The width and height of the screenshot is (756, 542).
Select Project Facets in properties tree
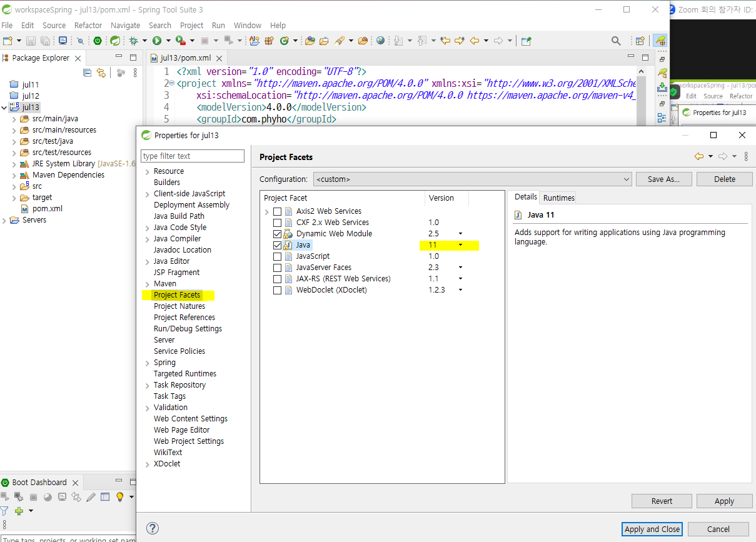(177, 295)
